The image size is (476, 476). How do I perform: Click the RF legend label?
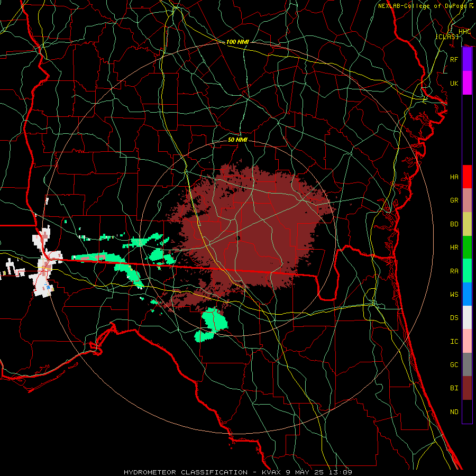tap(454, 59)
